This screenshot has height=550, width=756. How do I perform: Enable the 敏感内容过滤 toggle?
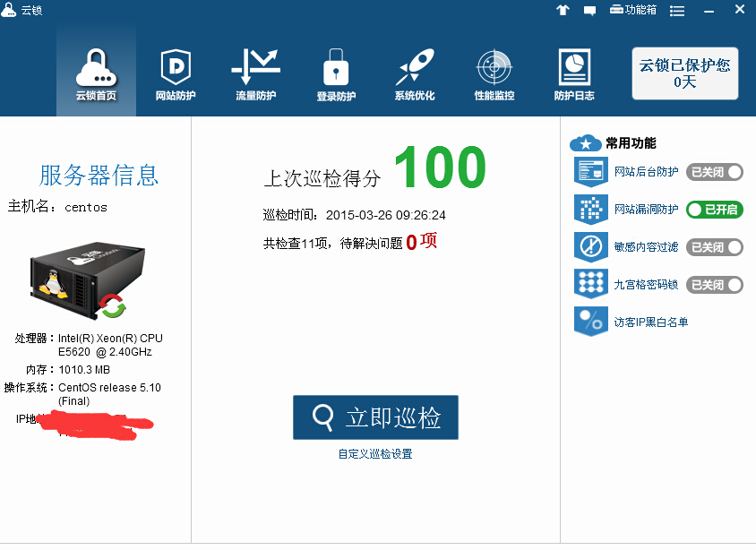pos(714,247)
